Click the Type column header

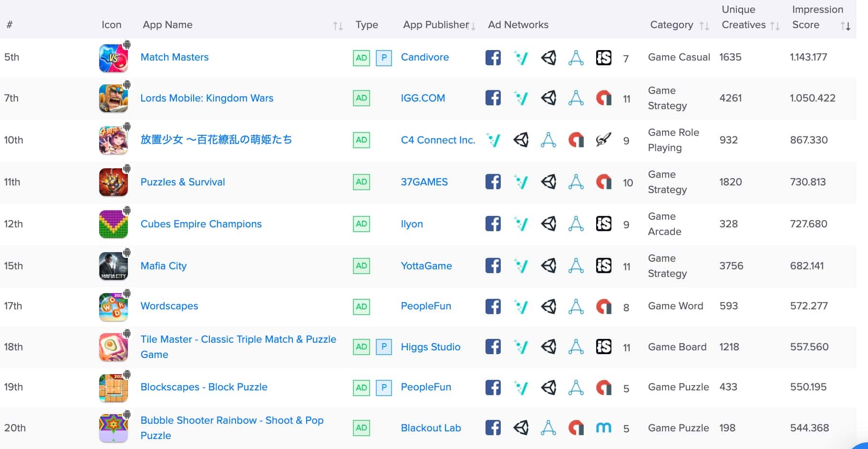coord(367,25)
